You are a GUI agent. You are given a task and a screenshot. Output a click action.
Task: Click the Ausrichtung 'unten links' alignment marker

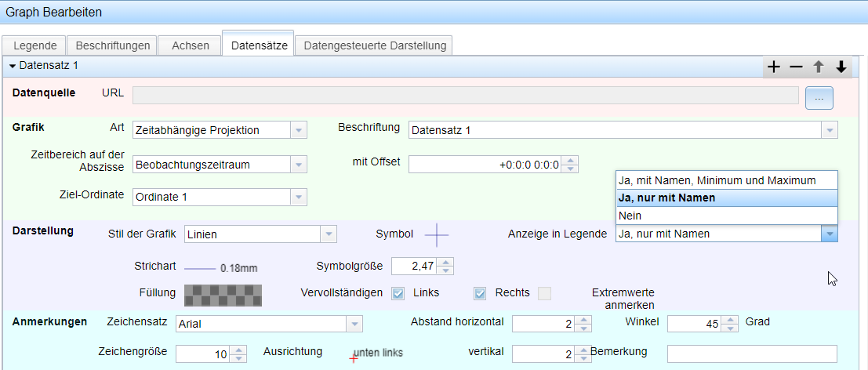(376, 354)
